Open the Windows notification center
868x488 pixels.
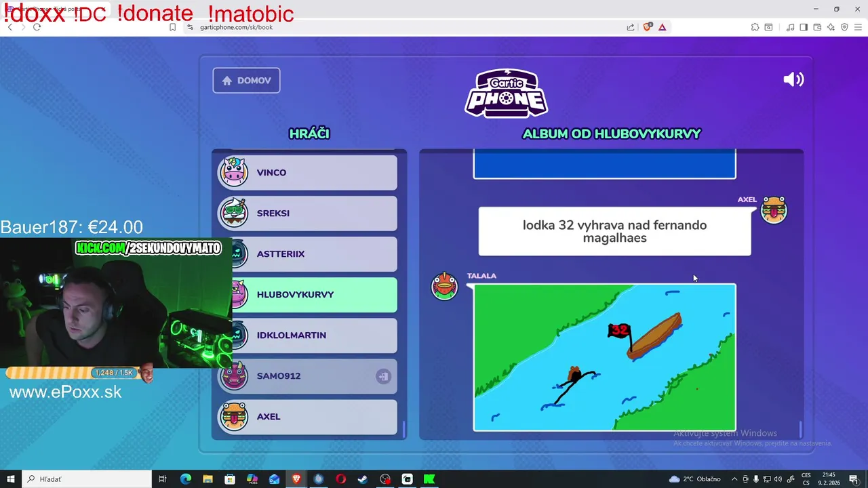854,479
